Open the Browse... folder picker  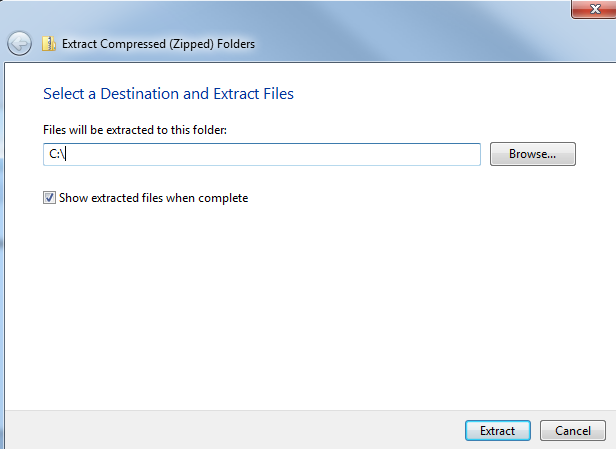point(532,154)
